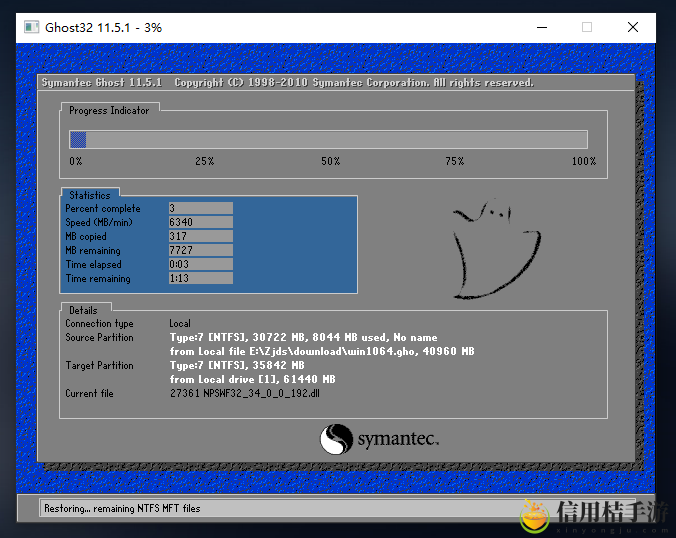
Task: Click the restore progress bar
Action: (x=328, y=140)
